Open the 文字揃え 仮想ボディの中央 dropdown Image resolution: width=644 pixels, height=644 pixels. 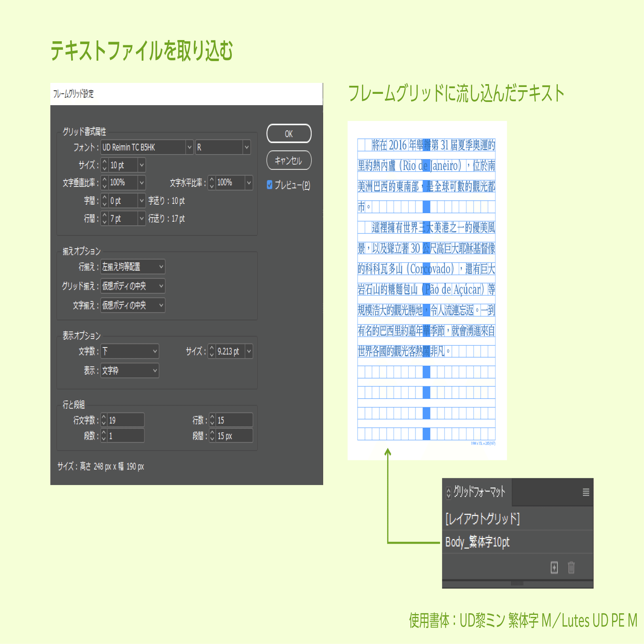point(133,305)
